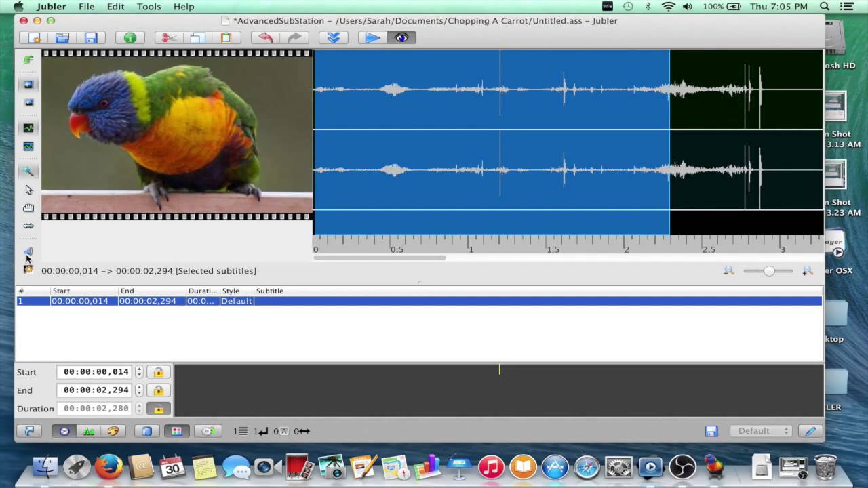
Task: Click the scissors Cut icon in toolbar
Action: click(x=169, y=38)
